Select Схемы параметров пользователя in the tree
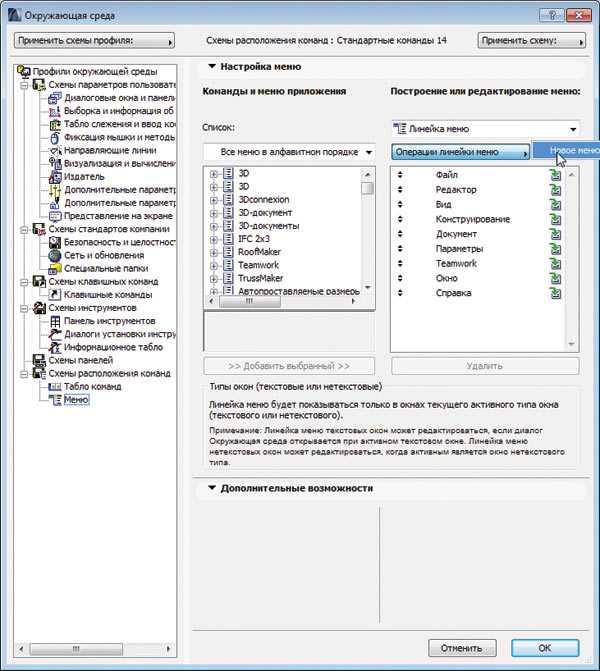Image resolution: width=600 pixels, height=671 pixels. (112, 85)
